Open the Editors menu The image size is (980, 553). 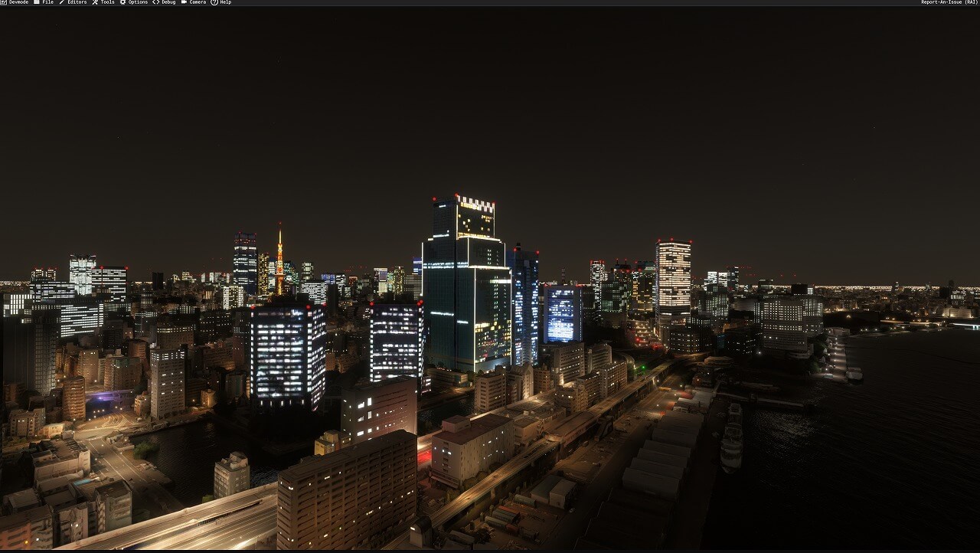(73, 2)
